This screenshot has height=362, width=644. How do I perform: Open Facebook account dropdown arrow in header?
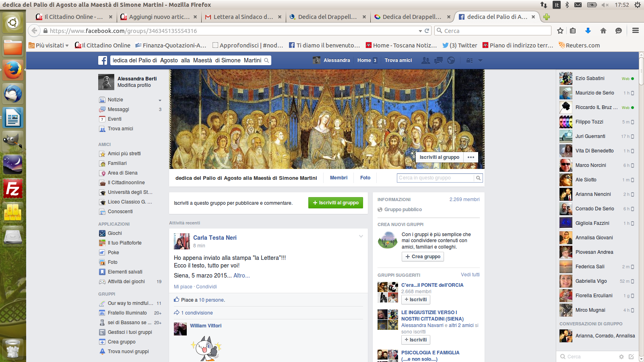click(x=480, y=60)
